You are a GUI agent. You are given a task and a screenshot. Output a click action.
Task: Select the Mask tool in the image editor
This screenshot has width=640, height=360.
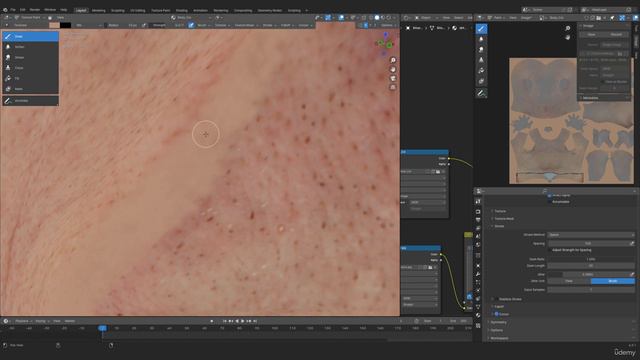pyautogui.click(x=481, y=82)
